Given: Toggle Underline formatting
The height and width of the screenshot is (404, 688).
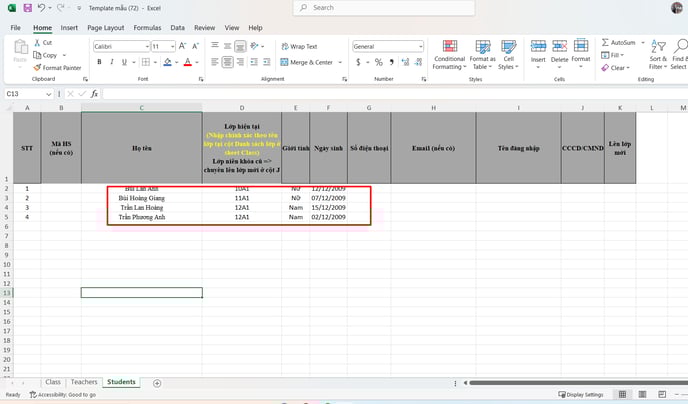Looking at the screenshot, I should [124, 62].
